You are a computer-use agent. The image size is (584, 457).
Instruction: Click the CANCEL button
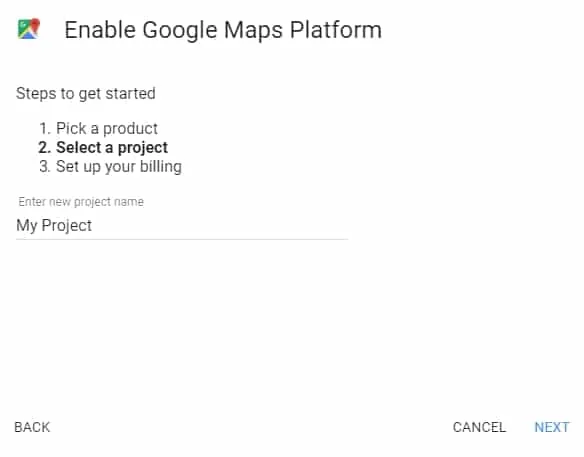point(479,427)
